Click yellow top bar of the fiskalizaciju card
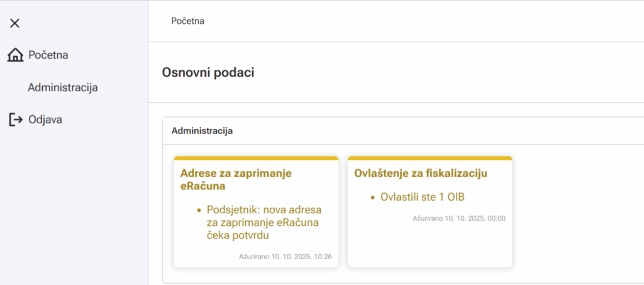 [x=430, y=158]
